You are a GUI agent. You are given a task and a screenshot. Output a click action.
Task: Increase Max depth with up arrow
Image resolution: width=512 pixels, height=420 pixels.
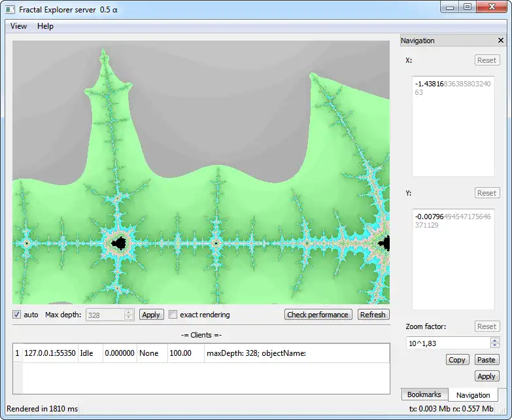point(129,312)
